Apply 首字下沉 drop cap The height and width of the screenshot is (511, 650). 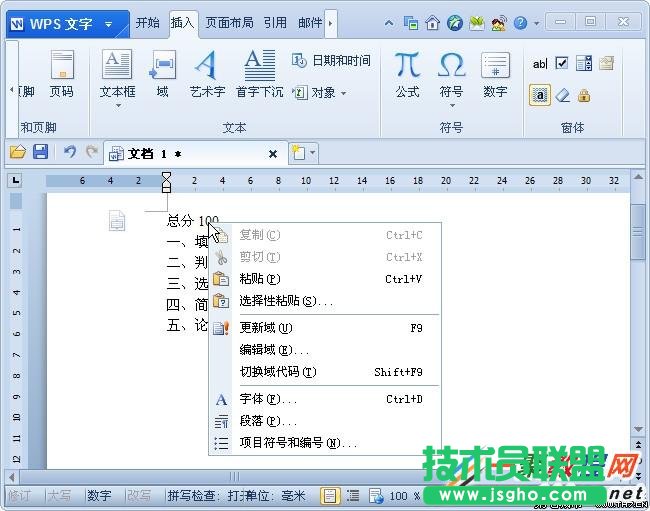[260, 74]
